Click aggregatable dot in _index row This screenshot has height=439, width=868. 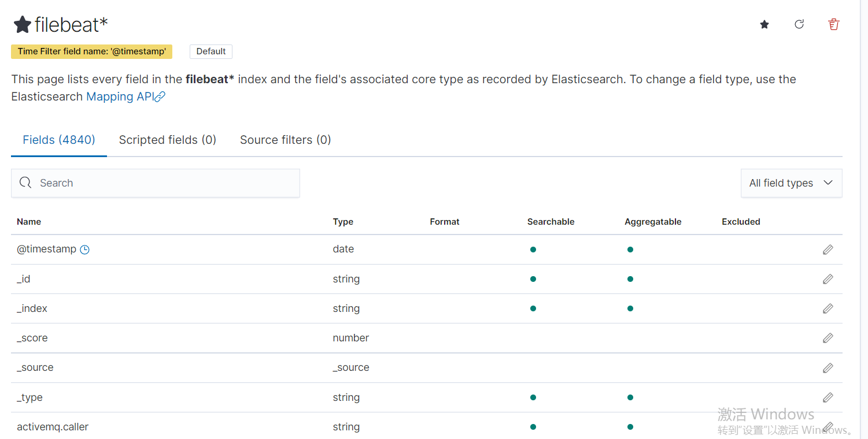pos(630,308)
